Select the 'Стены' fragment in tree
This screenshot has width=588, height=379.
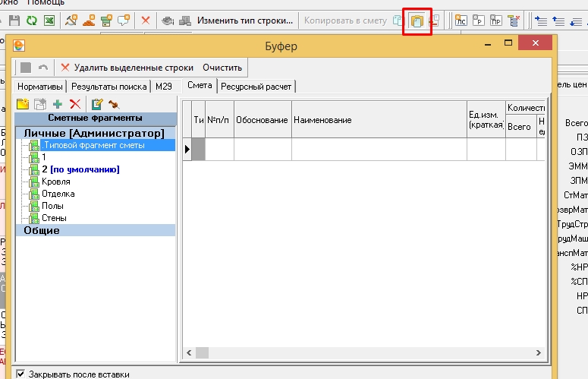point(53,218)
